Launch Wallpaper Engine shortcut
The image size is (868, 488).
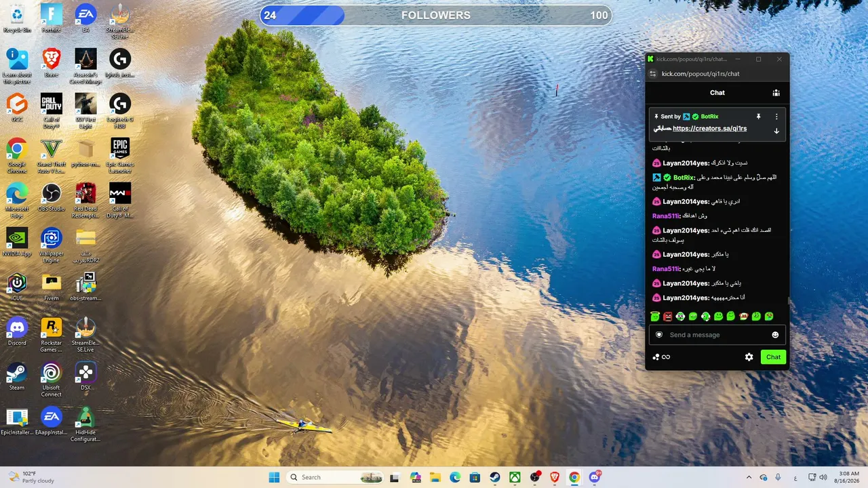click(x=52, y=245)
